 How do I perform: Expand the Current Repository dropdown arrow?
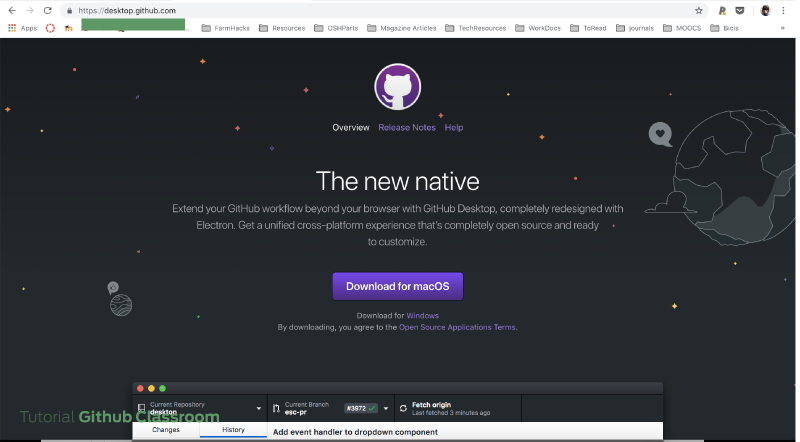coord(259,408)
